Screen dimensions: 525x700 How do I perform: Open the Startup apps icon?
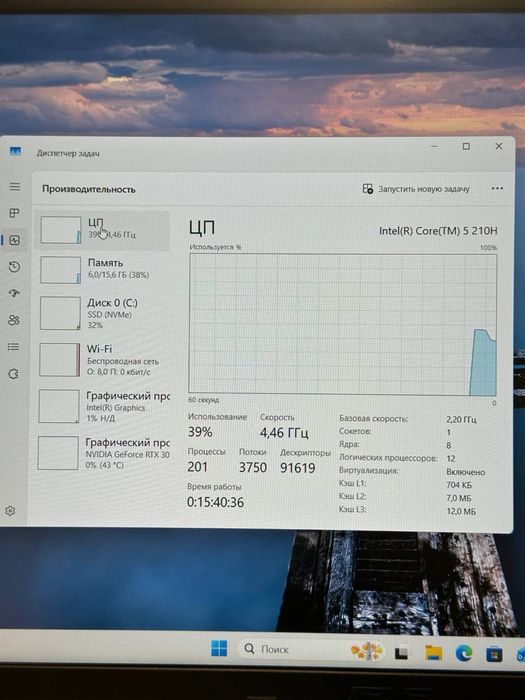click(14, 293)
